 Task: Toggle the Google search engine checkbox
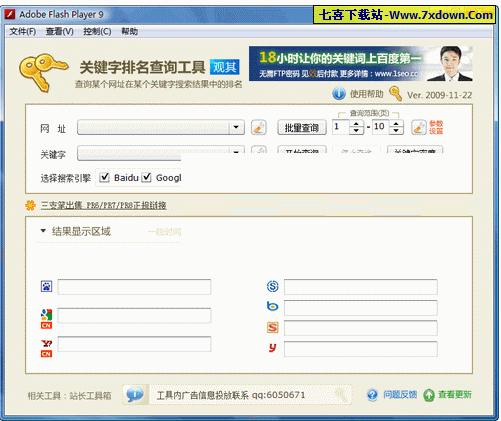(147, 177)
